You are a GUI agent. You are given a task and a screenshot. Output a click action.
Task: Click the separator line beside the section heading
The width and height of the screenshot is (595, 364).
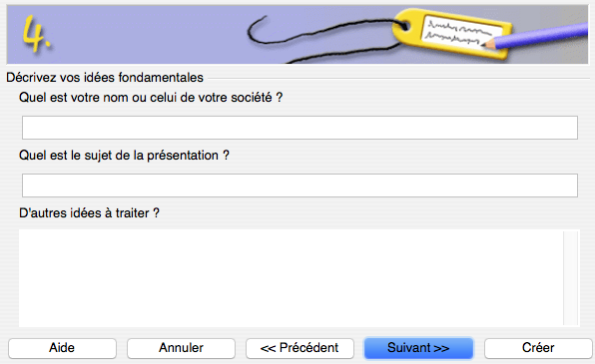[398, 79]
